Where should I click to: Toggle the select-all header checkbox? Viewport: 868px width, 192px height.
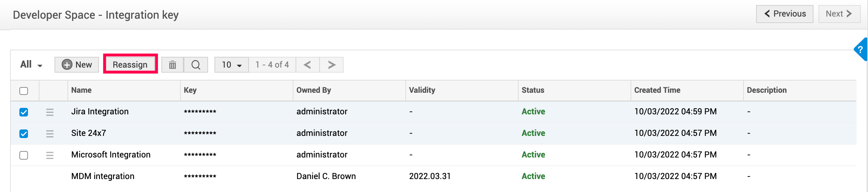(24, 91)
